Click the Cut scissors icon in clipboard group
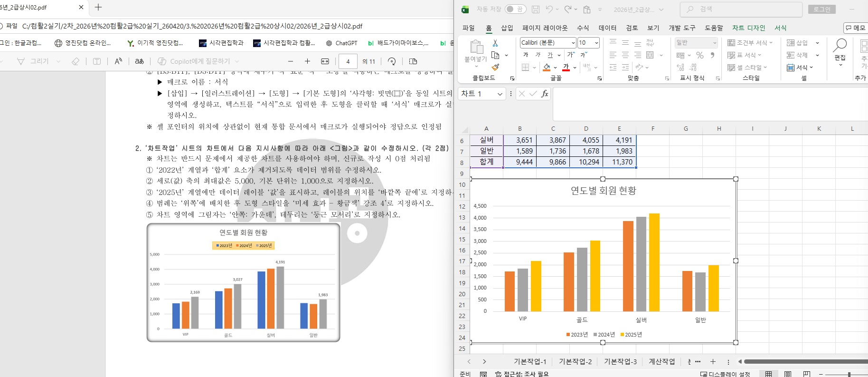The width and height of the screenshot is (868, 377). 495,43
